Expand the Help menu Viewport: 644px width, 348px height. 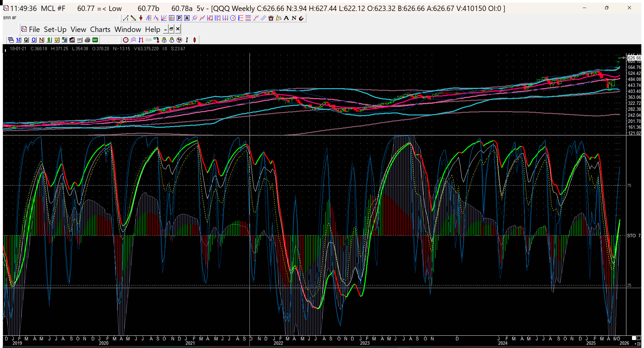tap(152, 30)
